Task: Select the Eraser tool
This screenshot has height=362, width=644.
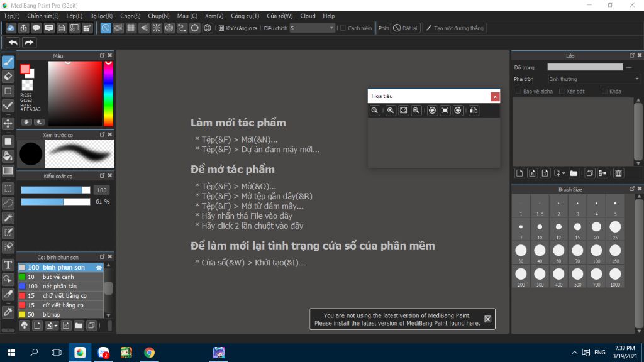Action: [8, 76]
